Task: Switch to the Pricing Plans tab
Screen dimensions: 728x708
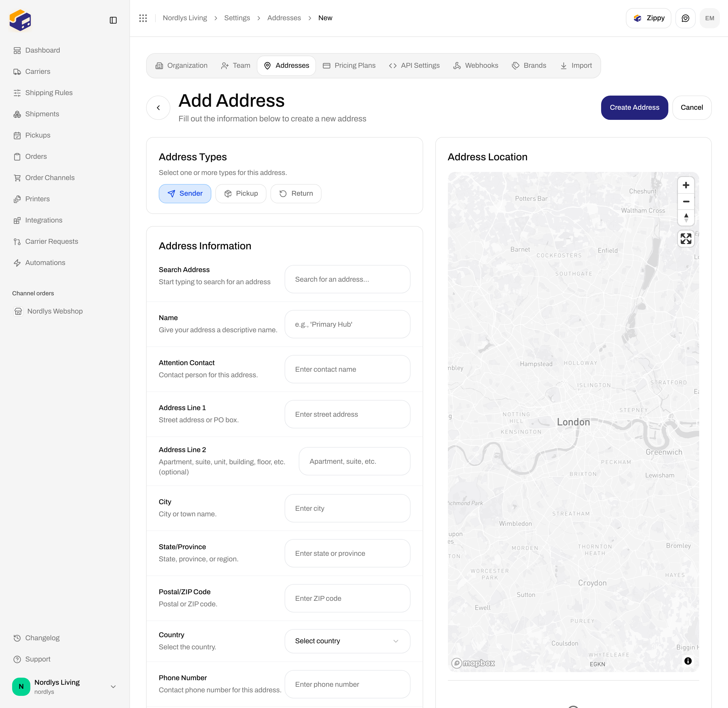Action: 349,65
